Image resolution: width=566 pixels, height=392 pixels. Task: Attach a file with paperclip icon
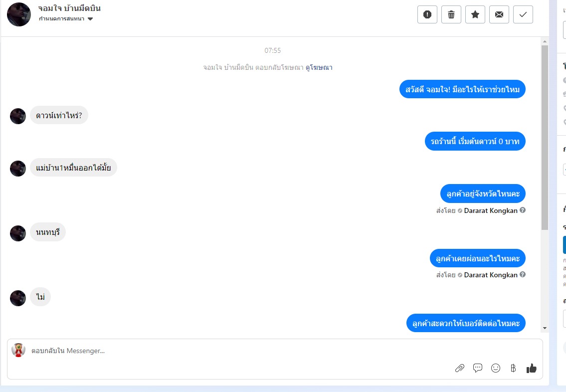[x=459, y=368]
